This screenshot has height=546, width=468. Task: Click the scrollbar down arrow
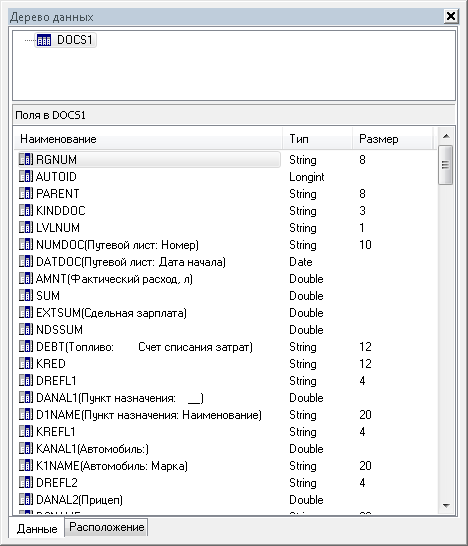pos(446,506)
